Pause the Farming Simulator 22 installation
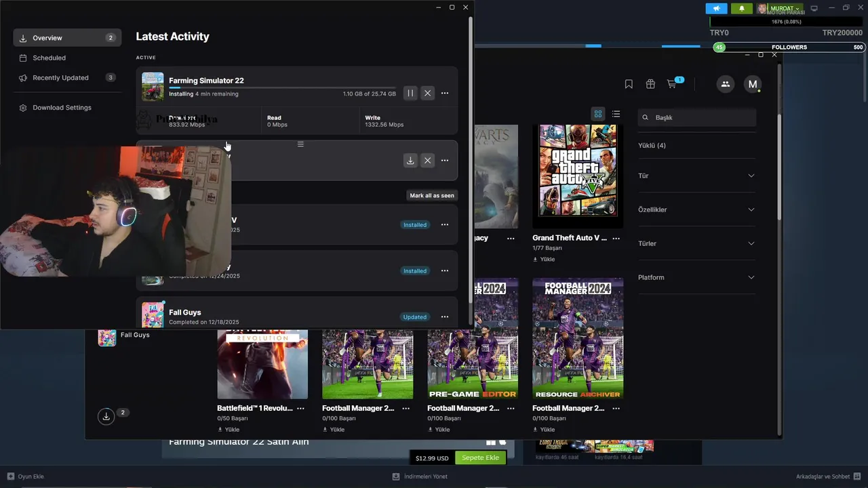Viewport: 868px width, 488px height. click(x=410, y=93)
